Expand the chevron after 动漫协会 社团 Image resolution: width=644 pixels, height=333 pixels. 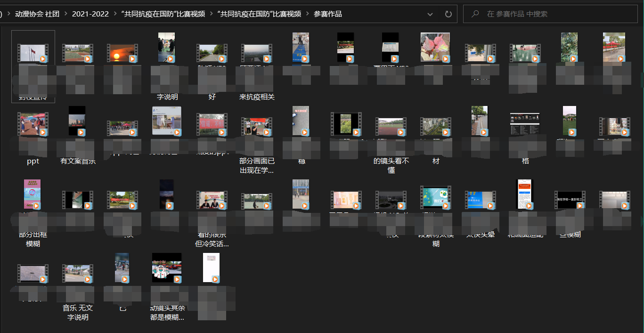[65, 14]
